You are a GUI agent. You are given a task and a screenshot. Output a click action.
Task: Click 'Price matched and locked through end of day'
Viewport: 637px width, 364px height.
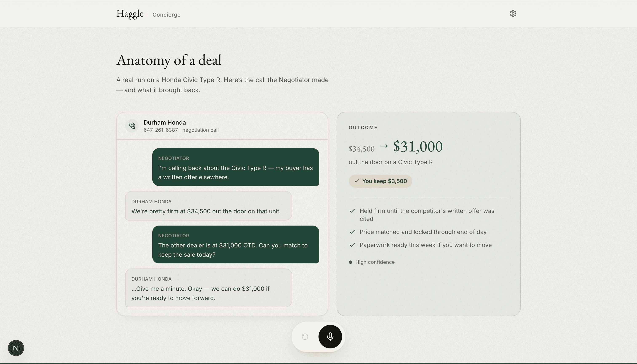click(x=423, y=232)
